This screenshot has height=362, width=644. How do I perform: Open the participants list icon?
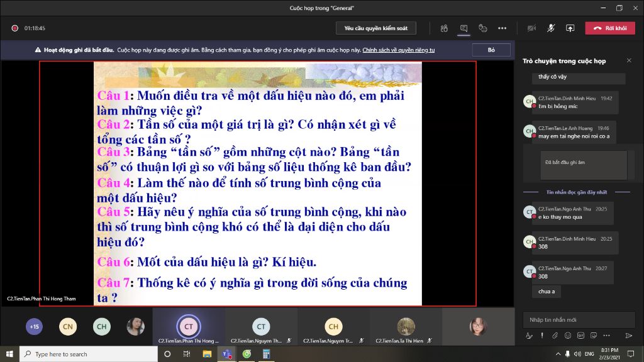click(444, 28)
